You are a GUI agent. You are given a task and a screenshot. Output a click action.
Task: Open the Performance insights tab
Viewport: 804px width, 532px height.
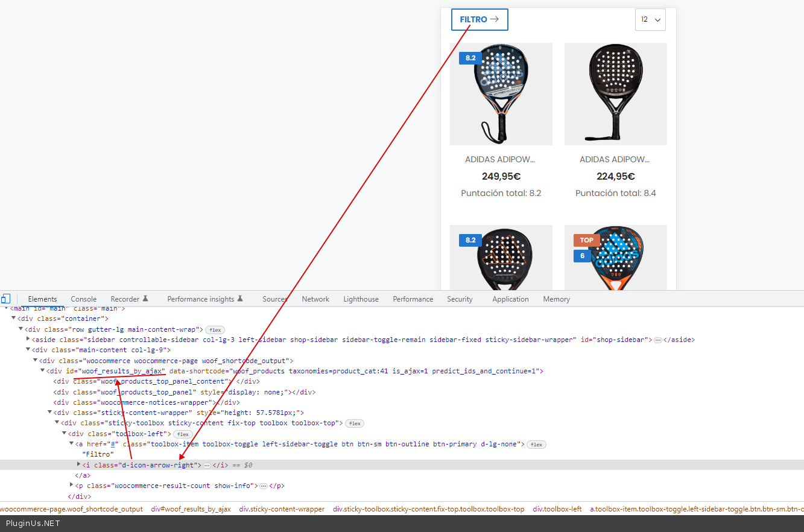205,299
